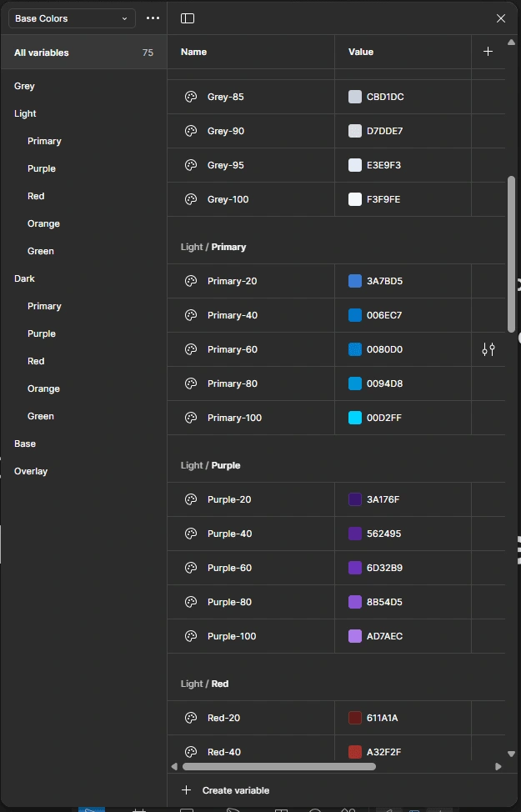Viewport: 521px width, 812px height.
Task: Click the Primary-80 variable name
Action: click(233, 383)
